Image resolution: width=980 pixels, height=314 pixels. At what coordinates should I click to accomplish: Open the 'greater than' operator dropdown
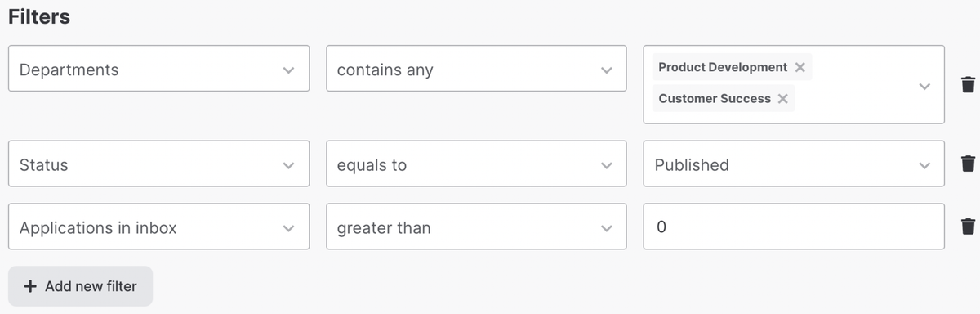tap(476, 227)
